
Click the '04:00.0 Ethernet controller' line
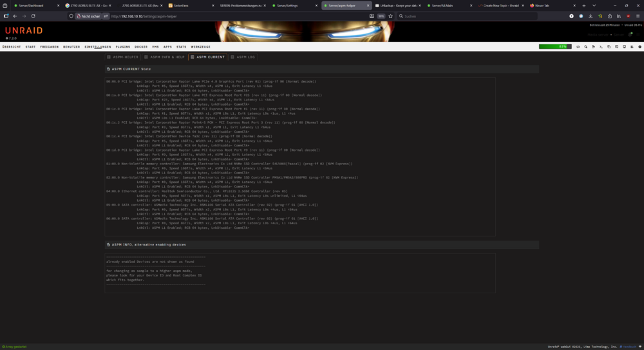coord(196,191)
